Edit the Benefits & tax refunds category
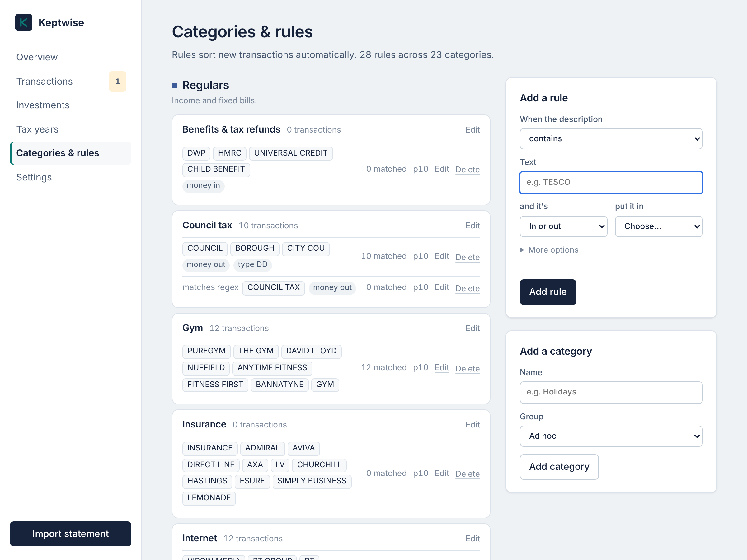The image size is (747, 560). (472, 130)
